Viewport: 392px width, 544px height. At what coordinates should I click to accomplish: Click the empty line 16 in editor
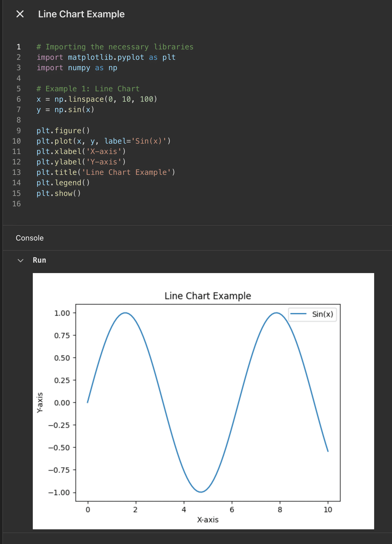click(x=107, y=204)
